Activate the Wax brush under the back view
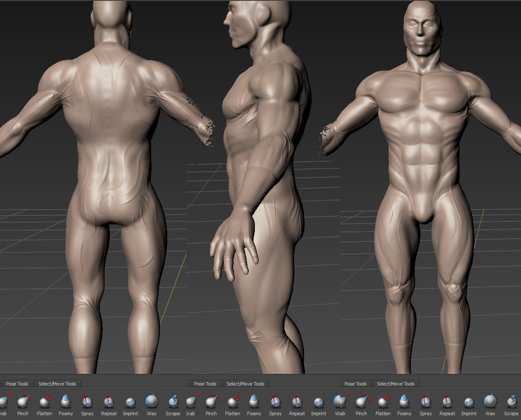 click(x=152, y=404)
